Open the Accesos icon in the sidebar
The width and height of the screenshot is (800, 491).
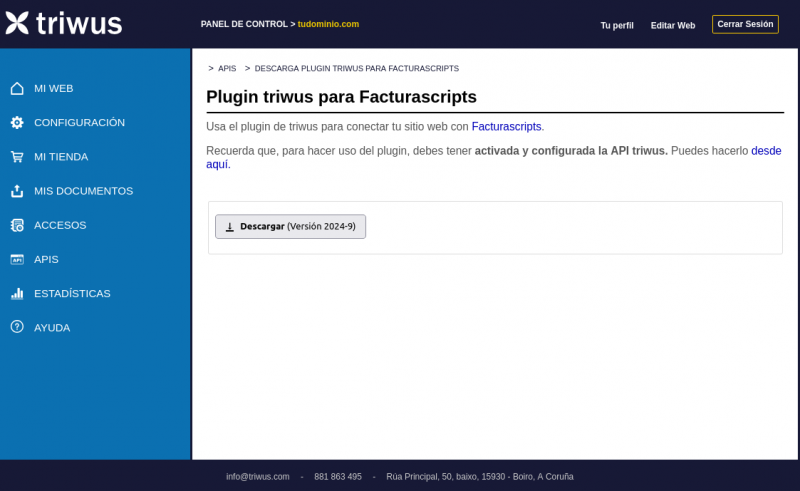pos(17,225)
